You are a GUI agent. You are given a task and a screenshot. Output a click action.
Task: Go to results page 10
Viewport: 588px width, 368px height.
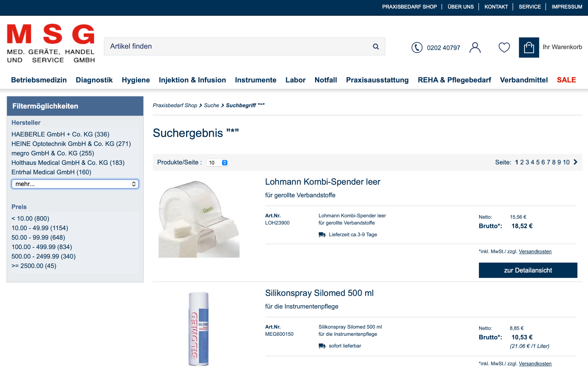[x=566, y=162]
